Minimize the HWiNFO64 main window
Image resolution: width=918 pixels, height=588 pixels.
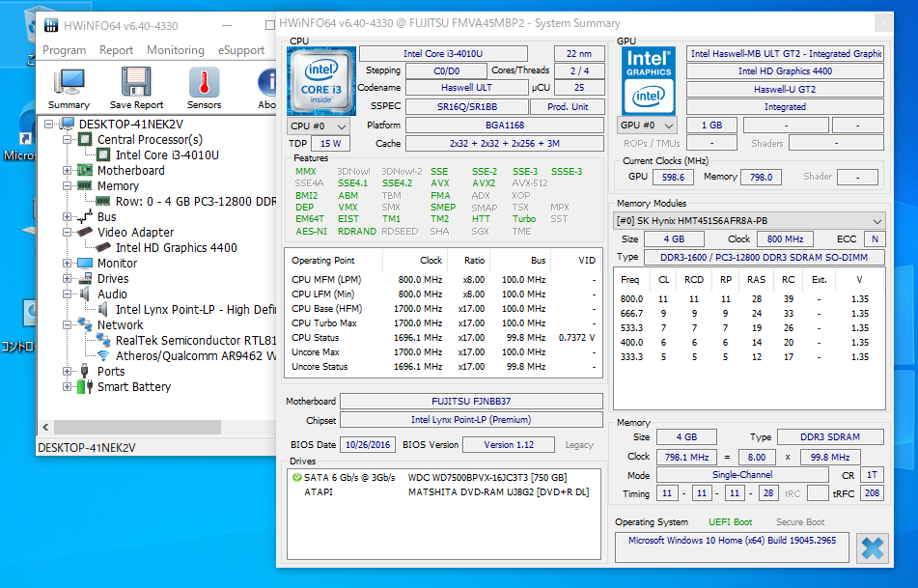click(x=227, y=25)
